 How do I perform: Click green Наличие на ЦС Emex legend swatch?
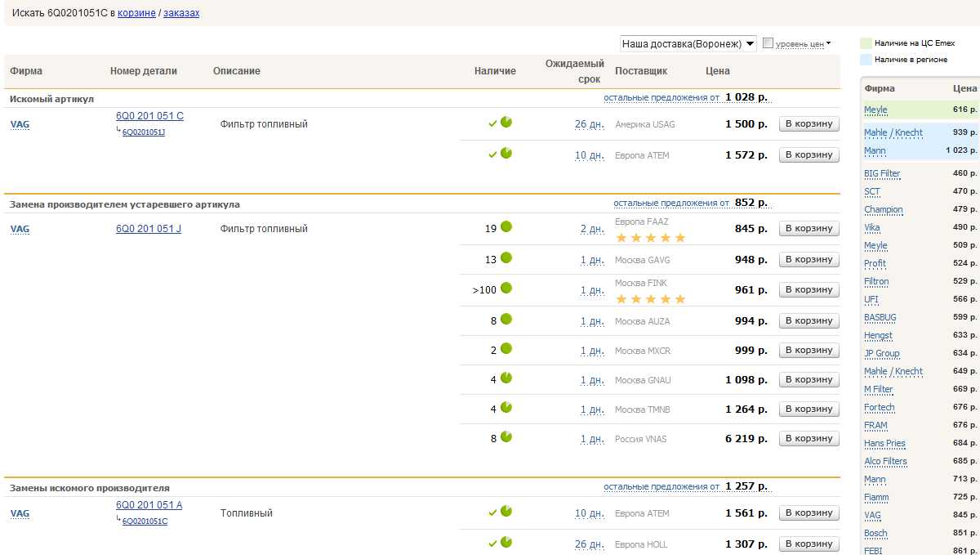[865, 43]
